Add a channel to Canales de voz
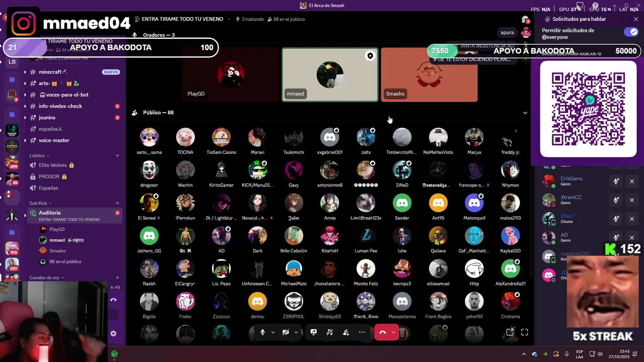The image size is (644, 362). point(117,278)
